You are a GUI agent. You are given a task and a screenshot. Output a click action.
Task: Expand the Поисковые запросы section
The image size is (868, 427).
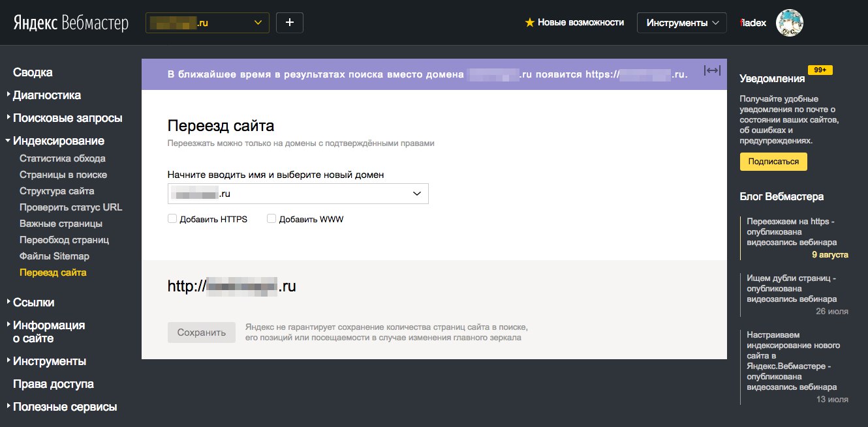[67, 118]
